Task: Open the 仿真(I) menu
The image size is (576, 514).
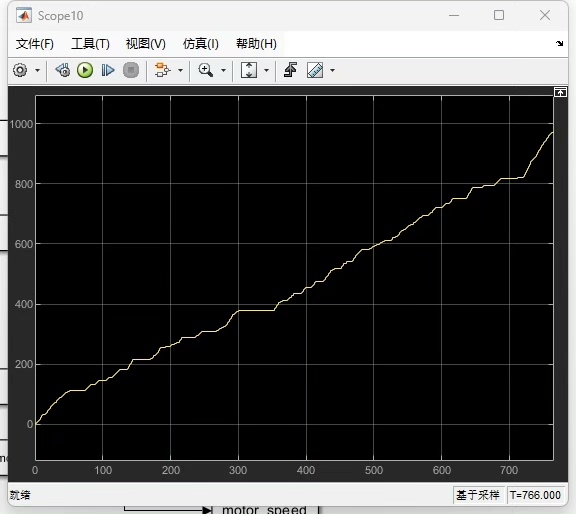Action: coord(201,44)
